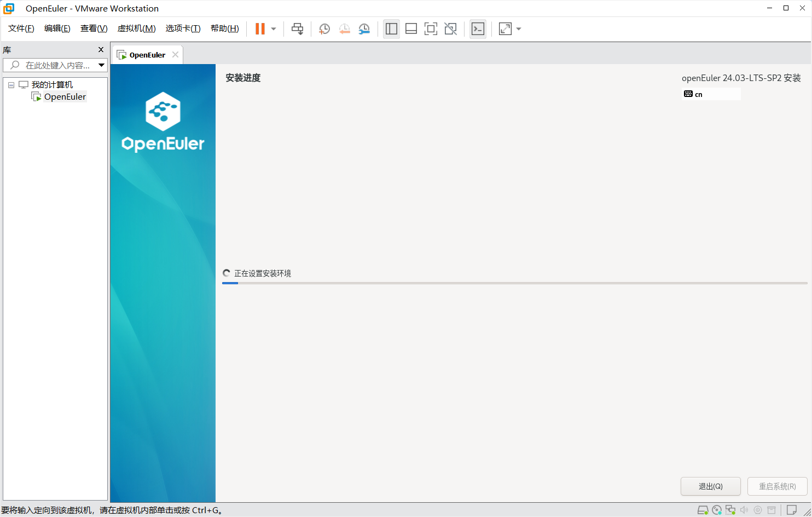Toggle the Unity mode icon
This screenshot has height=517, width=812.
point(450,29)
